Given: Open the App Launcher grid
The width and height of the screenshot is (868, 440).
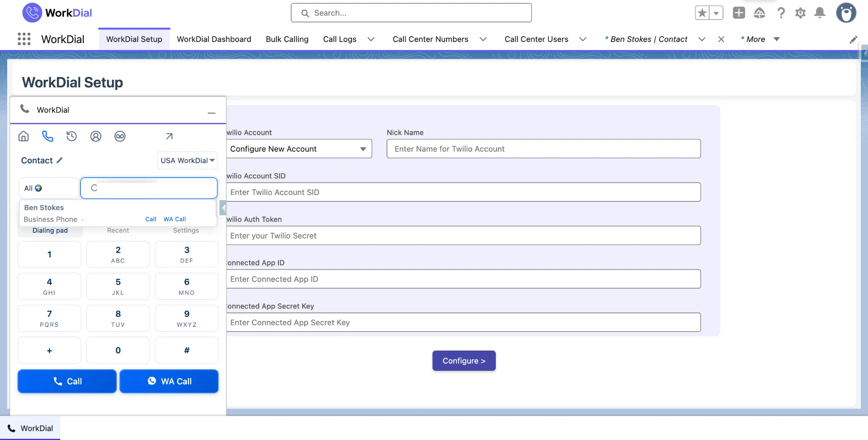Looking at the screenshot, I should pyautogui.click(x=24, y=39).
